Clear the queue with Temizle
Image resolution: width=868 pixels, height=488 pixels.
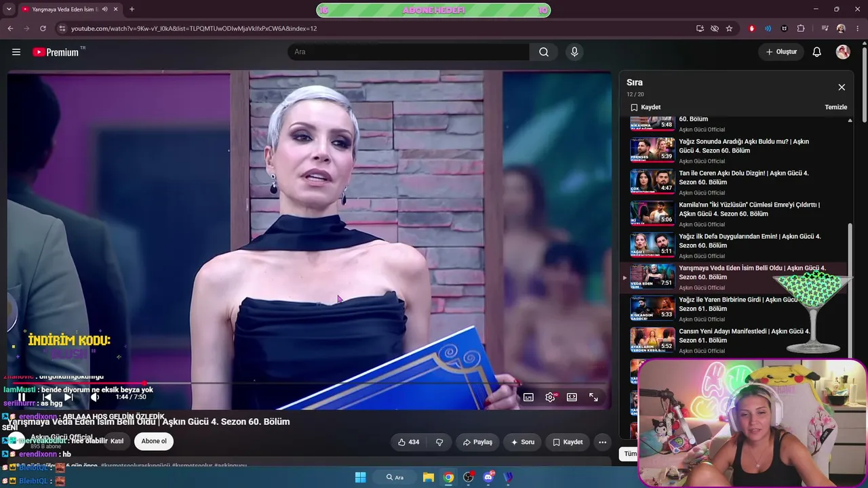coord(836,107)
